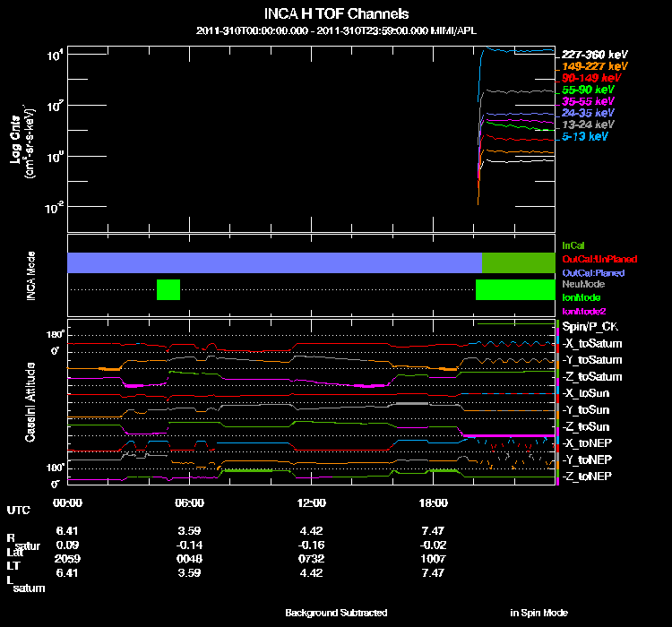
Task: Select the 227-360 keV legend label
Action: (594, 55)
